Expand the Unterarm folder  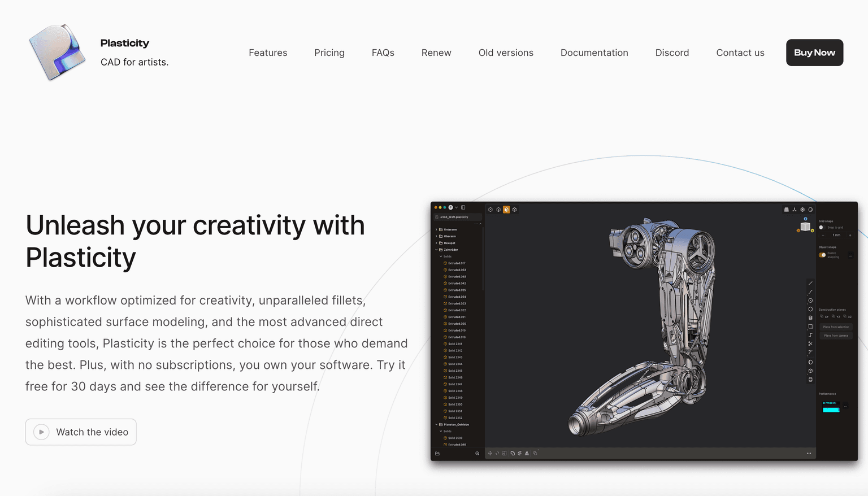point(436,229)
